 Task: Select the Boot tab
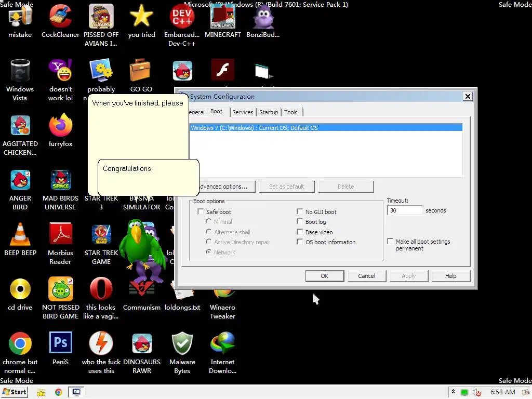click(216, 111)
